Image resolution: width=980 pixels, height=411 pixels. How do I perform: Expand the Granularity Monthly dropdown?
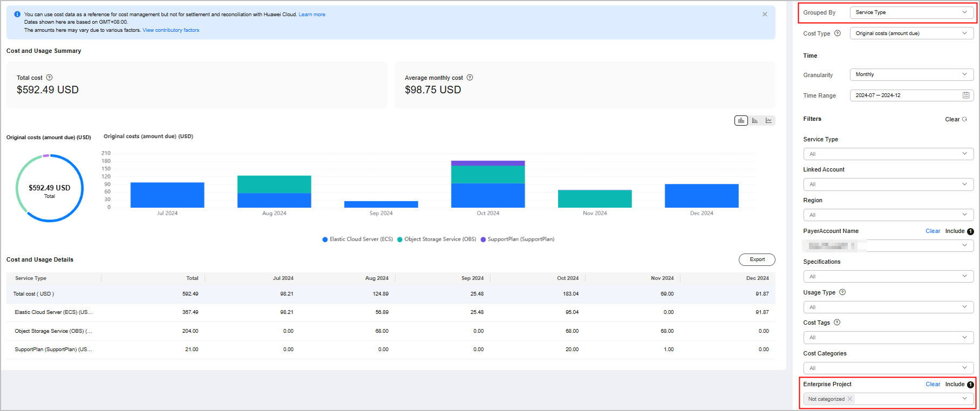pos(911,74)
